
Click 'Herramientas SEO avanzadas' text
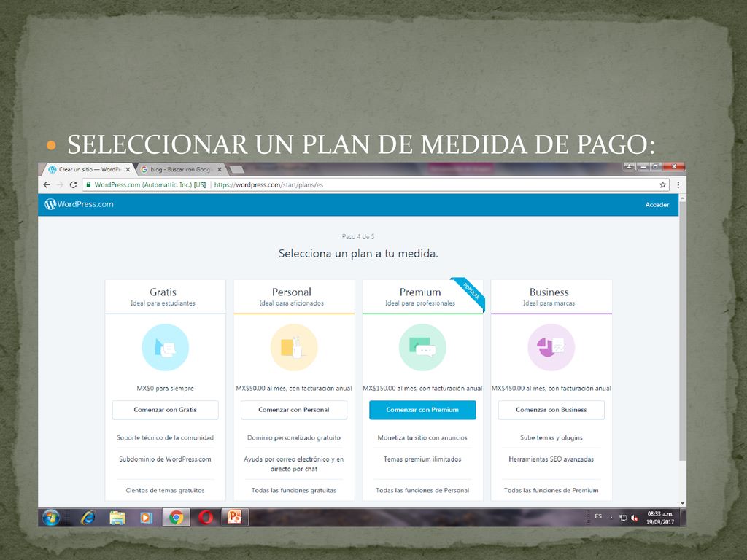coord(551,459)
